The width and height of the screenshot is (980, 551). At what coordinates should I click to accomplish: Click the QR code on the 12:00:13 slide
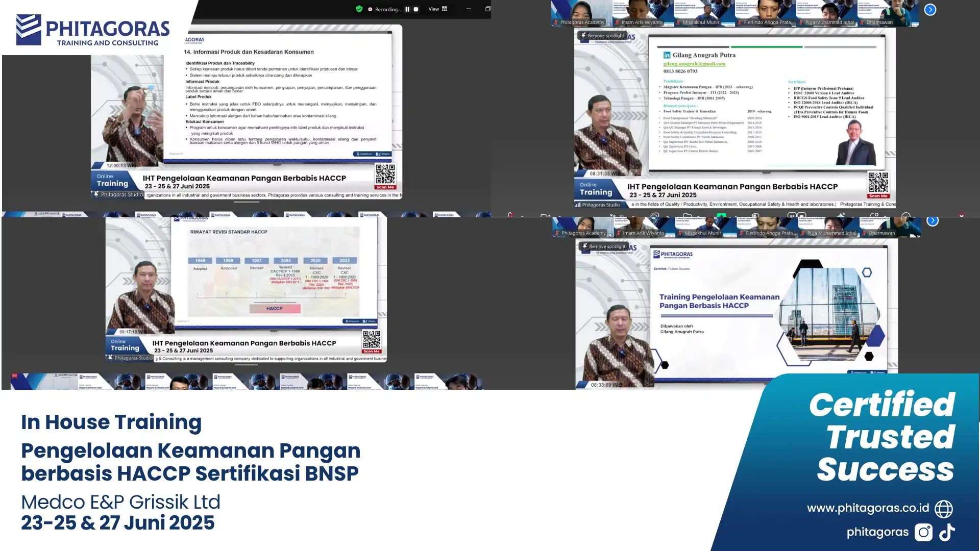pyautogui.click(x=385, y=174)
